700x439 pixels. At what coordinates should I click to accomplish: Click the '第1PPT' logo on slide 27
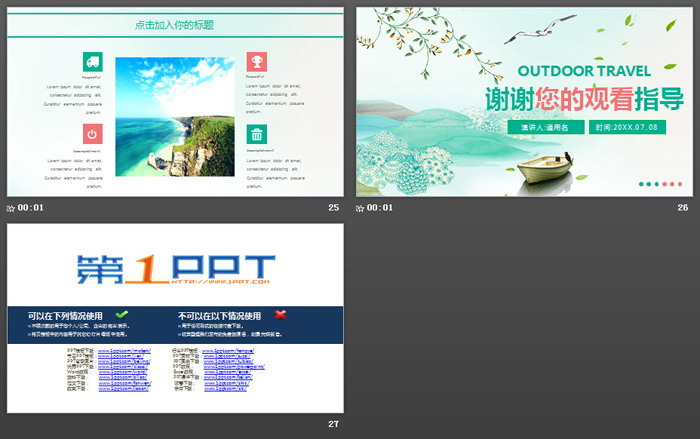[176, 269]
